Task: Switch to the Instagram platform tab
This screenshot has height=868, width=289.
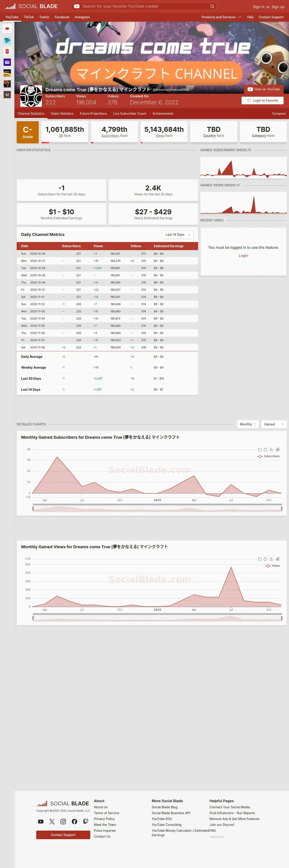Action: pyautogui.click(x=82, y=17)
